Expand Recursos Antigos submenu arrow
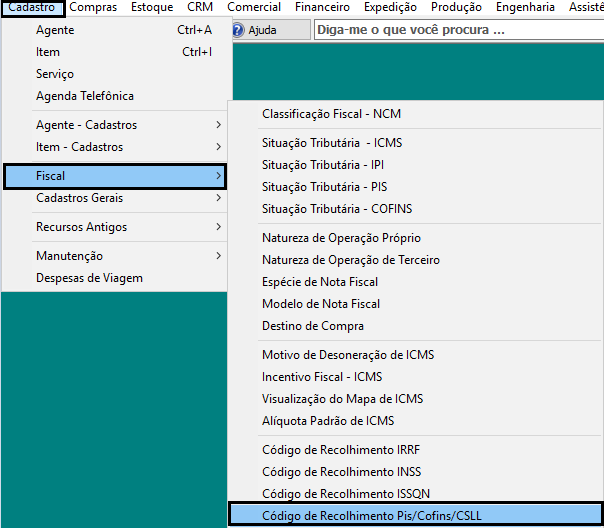Viewport: 605px width, 528px height. tap(218, 227)
